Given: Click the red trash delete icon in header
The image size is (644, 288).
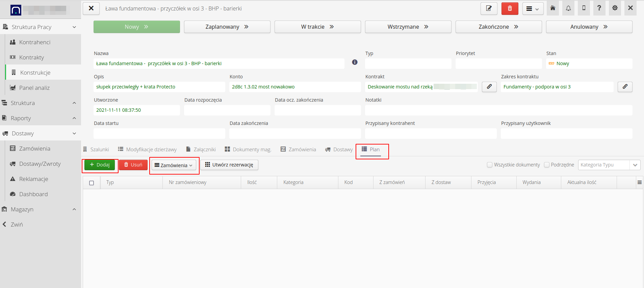Looking at the screenshot, I should tap(510, 8).
